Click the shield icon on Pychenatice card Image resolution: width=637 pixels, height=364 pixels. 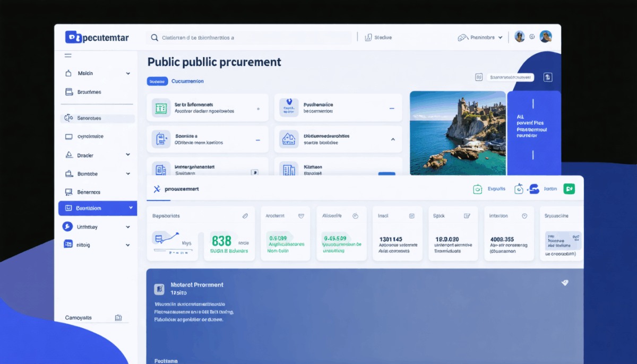(289, 106)
